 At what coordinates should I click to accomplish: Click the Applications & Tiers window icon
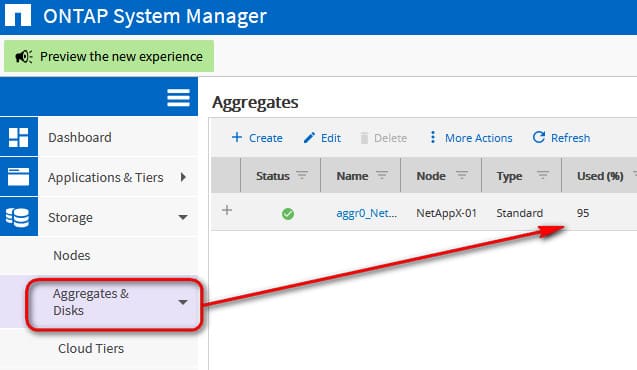tap(19, 177)
